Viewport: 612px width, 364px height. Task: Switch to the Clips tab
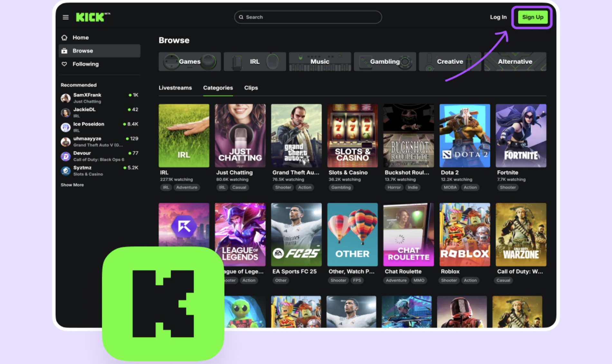pos(251,88)
